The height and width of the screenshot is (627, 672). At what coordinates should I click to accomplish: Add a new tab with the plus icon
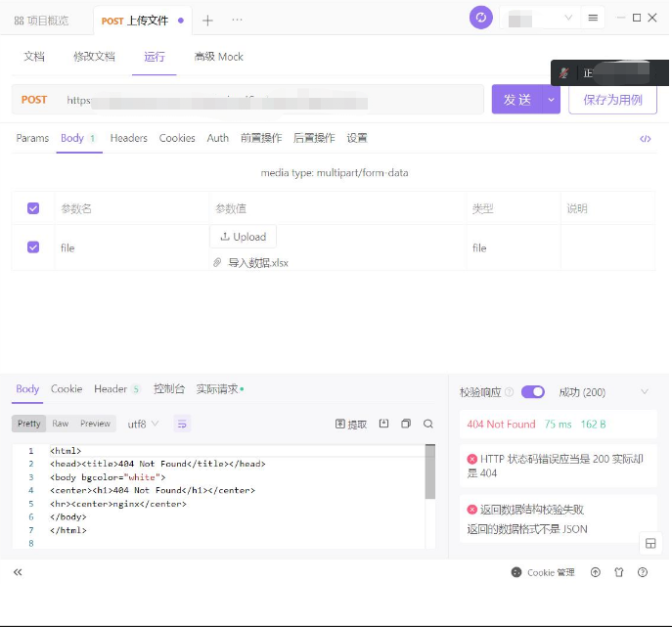[x=207, y=21]
